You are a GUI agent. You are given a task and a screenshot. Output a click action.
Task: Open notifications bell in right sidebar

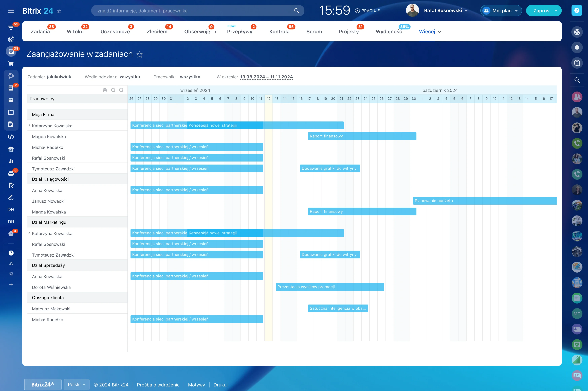pyautogui.click(x=577, y=47)
